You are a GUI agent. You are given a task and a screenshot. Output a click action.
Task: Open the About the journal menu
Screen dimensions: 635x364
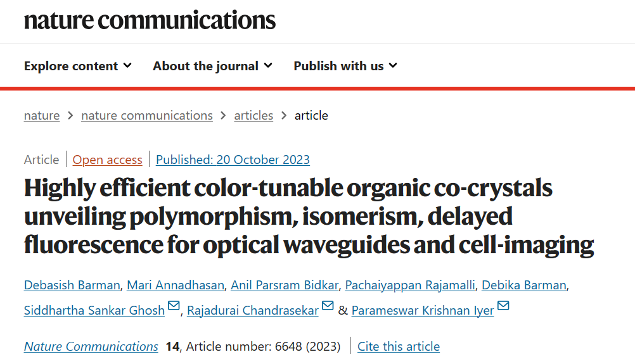coord(212,66)
